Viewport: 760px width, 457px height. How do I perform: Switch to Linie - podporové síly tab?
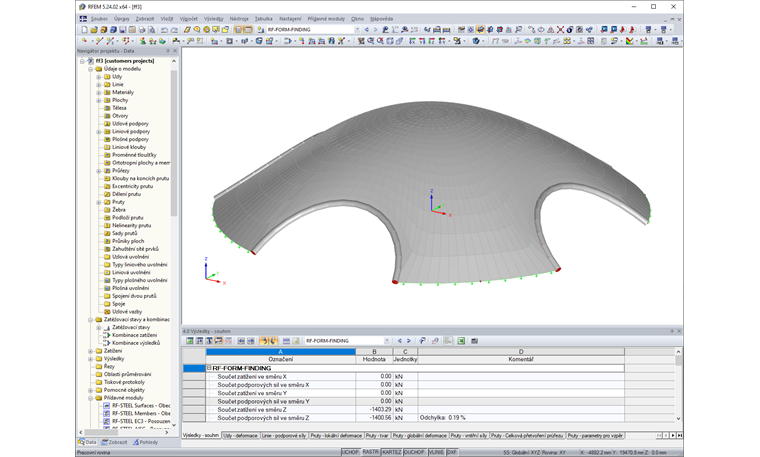(x=284, y=436)
